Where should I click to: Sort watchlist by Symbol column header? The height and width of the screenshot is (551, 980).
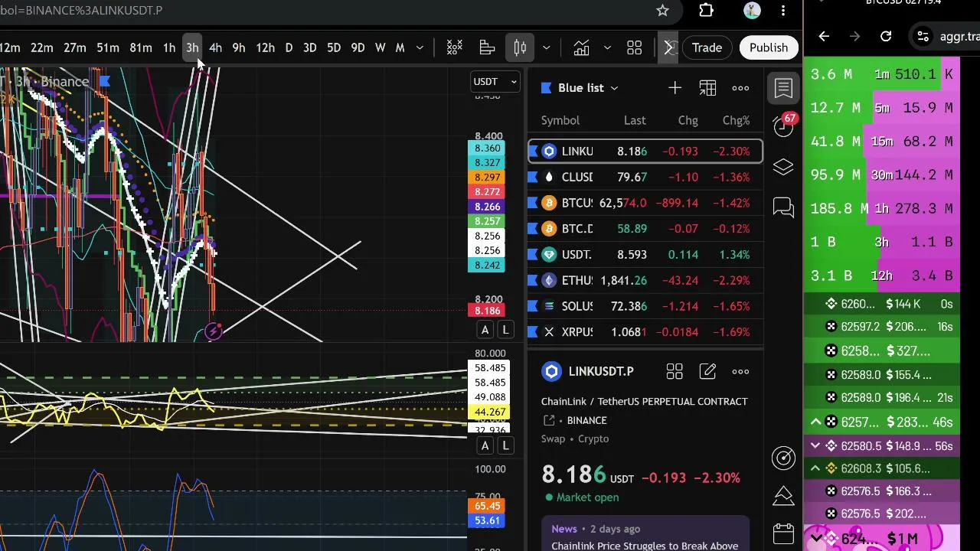click(x=560, y=120)
